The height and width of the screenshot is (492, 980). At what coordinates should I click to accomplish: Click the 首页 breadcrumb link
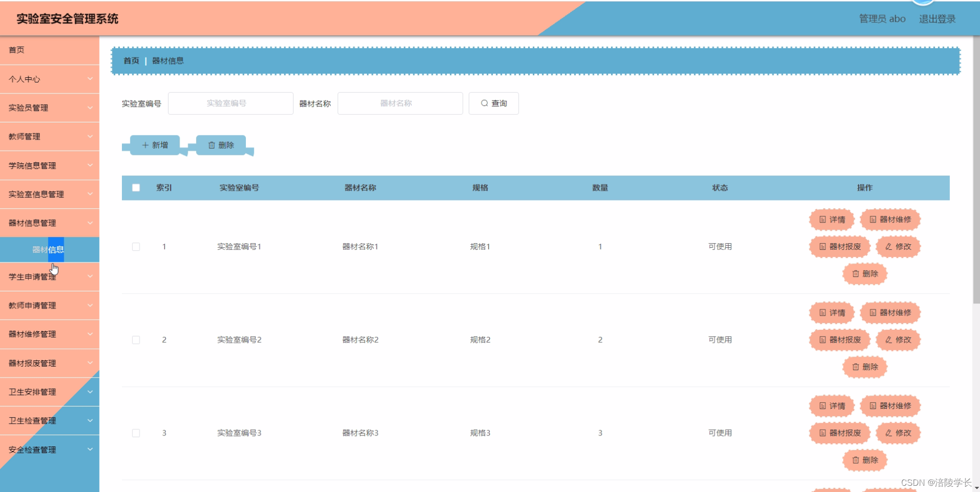tap(130, 61)
